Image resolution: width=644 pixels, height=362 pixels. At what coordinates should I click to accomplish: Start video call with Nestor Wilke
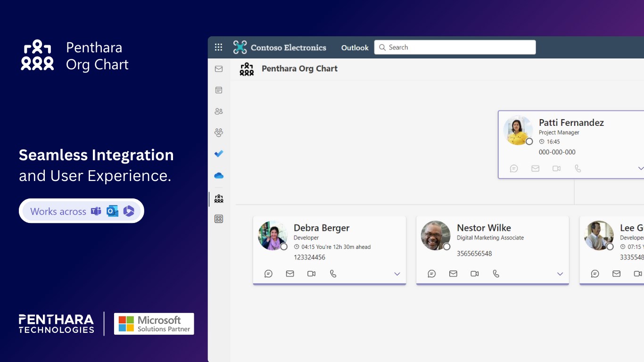(475, 273)
